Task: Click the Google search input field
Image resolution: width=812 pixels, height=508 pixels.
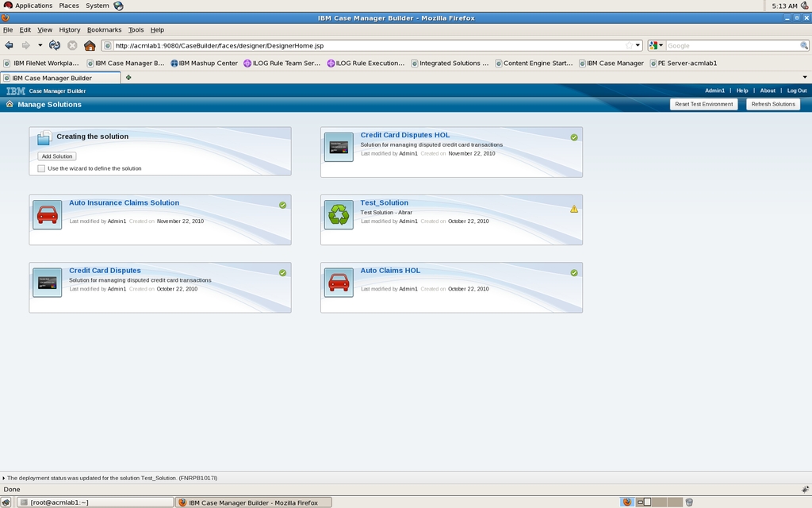Action: 732,45
